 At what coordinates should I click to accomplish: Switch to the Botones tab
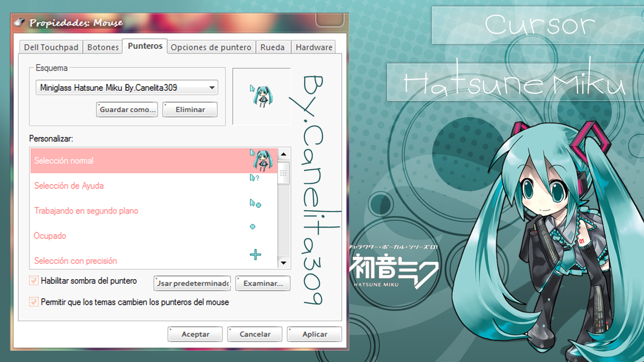(103, 47)
